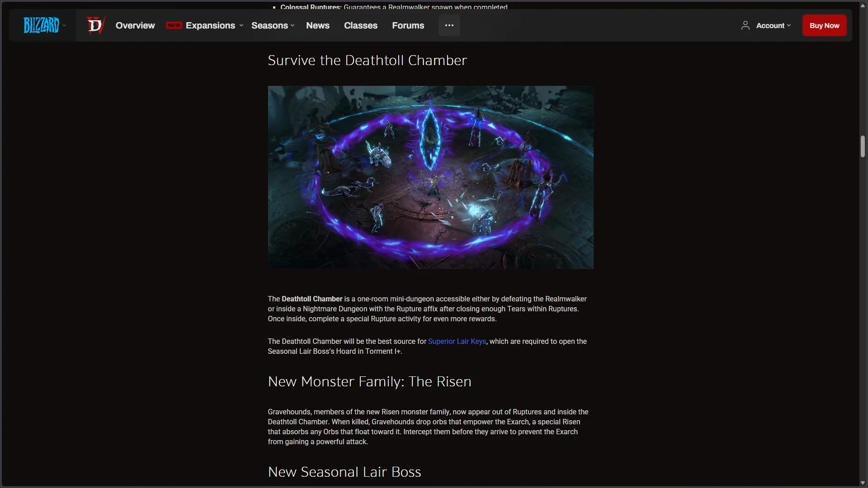Viewport: 868px width, 488px height.
Task: Click the scrollbar down arrow
Action: pos(863,483)
